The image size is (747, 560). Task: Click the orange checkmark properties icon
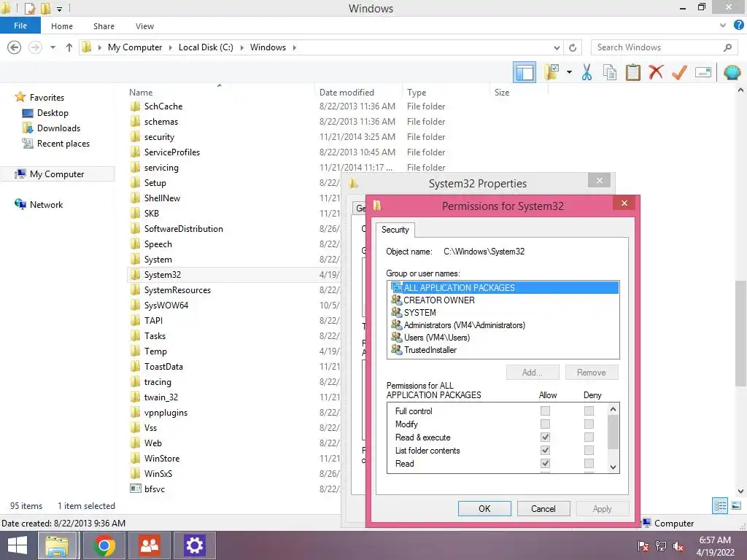pyautogui.click(x=679, y=72)
